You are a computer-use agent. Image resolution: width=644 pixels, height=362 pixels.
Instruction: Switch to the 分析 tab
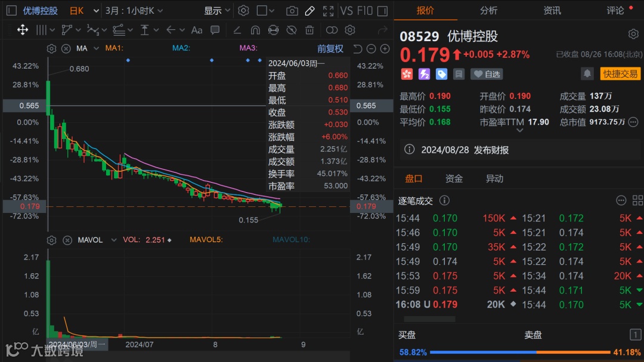[488, 10]
